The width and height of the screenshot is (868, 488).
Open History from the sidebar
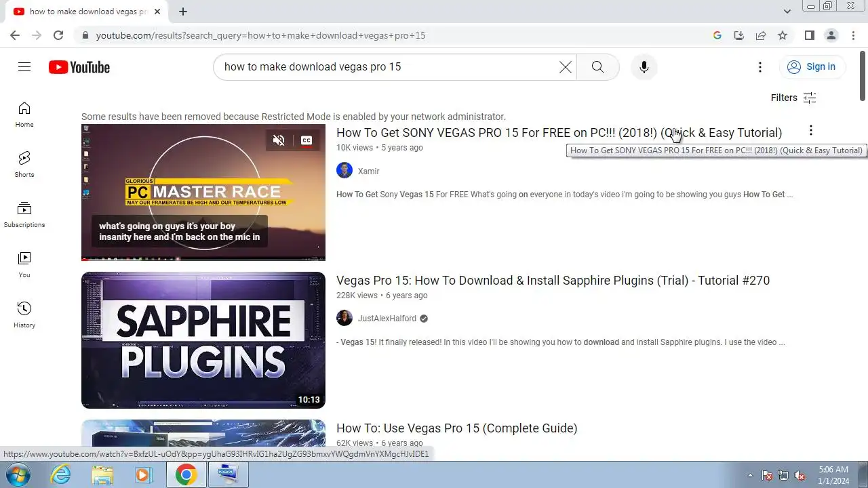pos(24,315)
